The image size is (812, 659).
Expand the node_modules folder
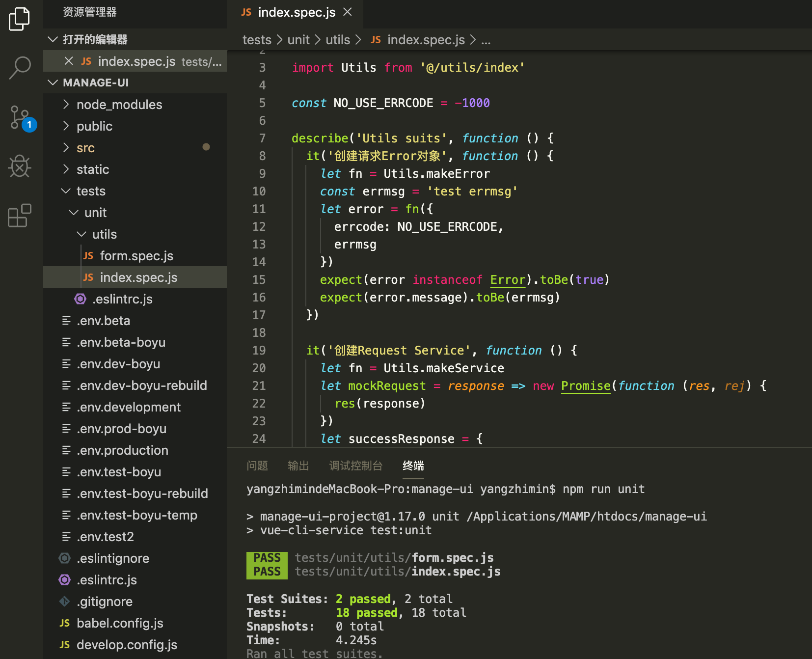66,104
